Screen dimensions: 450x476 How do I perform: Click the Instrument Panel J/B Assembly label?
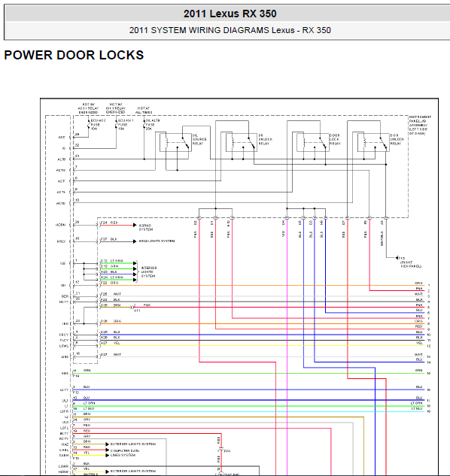420,125
